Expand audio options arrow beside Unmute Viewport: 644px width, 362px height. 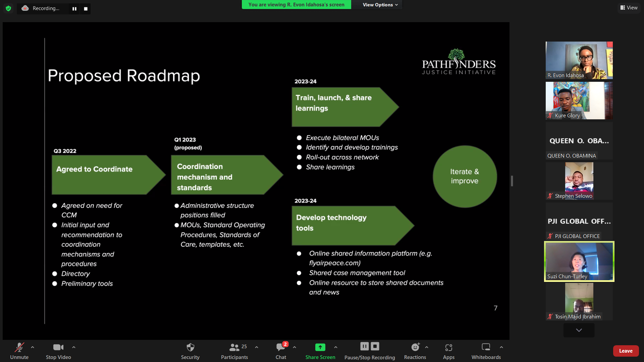33,347
